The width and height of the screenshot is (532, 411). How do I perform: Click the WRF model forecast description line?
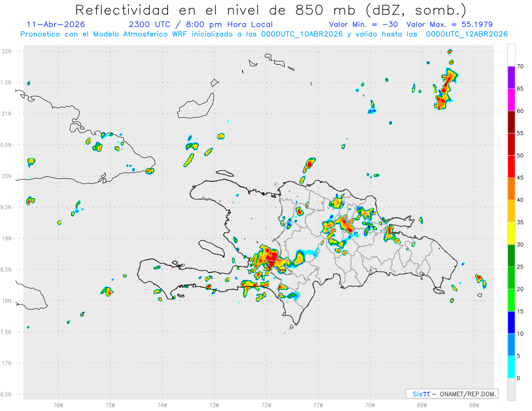point(264,34)
